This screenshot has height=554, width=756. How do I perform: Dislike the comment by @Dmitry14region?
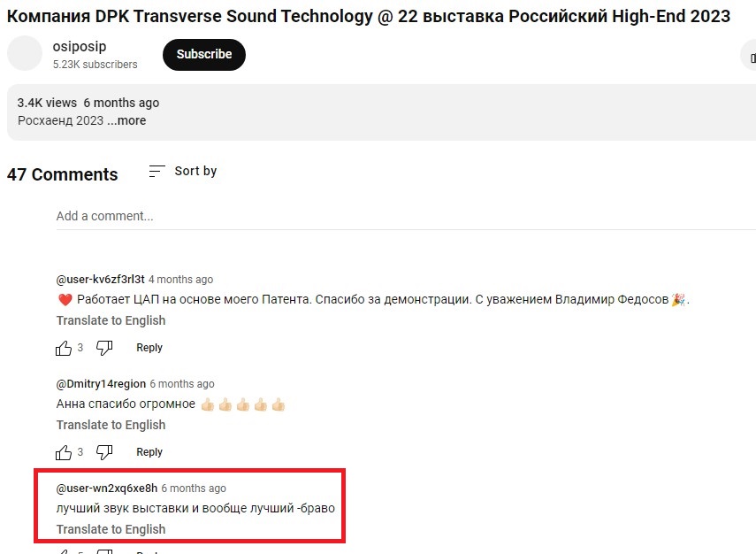pyautogui.click(x=104, y=452)
